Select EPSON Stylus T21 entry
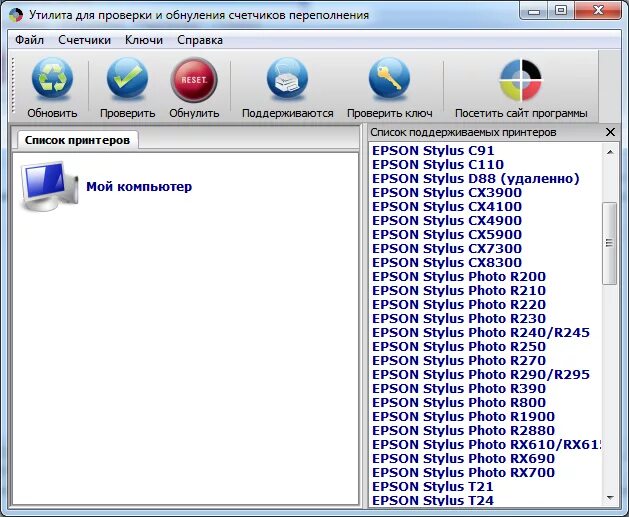Image resolution: width=629 pixels, height=517 pixels. coord(433,487)
